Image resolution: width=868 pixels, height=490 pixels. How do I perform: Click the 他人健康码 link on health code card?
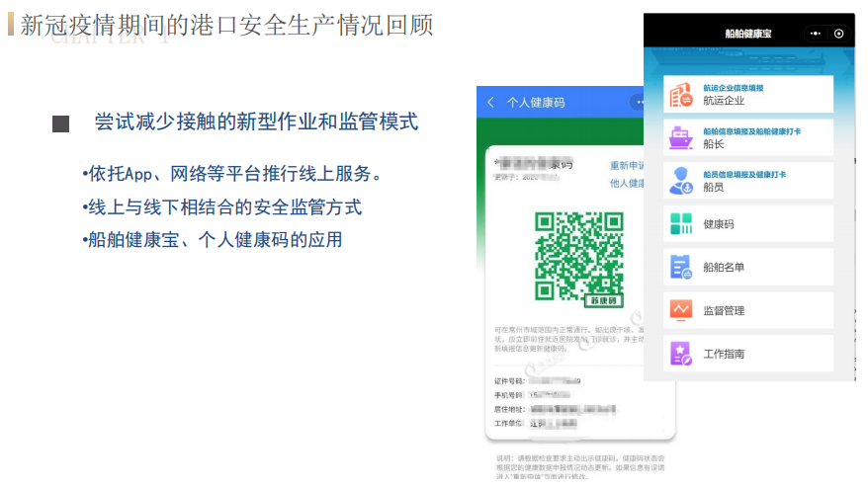tap(627, 183)
